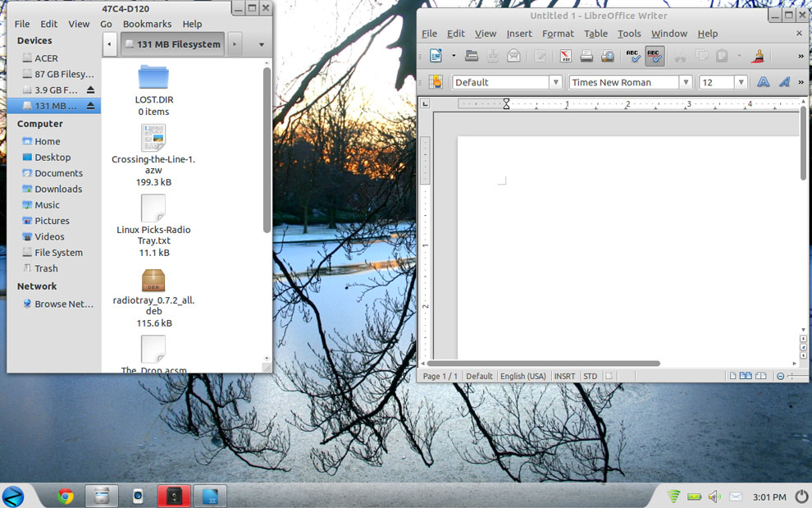Screen dimensions: 812x508
Task: Click font name field Times New Roman
Action: pyautogui.click(x=624, y=82)
